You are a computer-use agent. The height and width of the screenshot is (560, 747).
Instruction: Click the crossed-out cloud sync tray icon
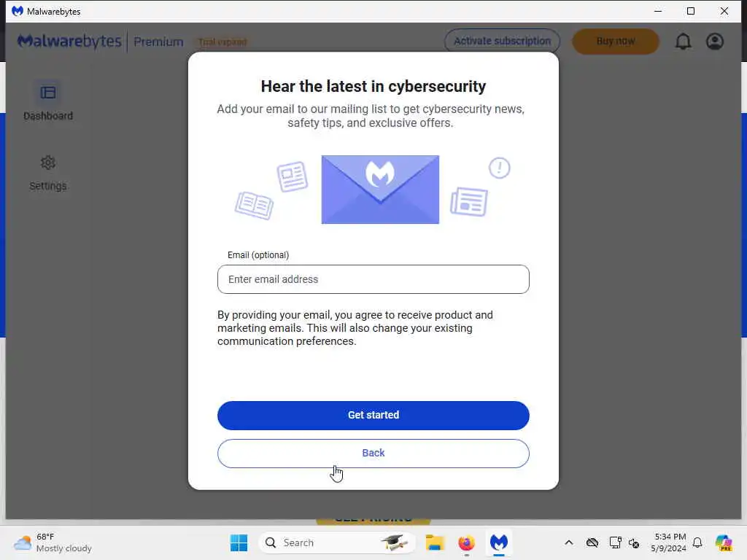click(x=592, y=542)
